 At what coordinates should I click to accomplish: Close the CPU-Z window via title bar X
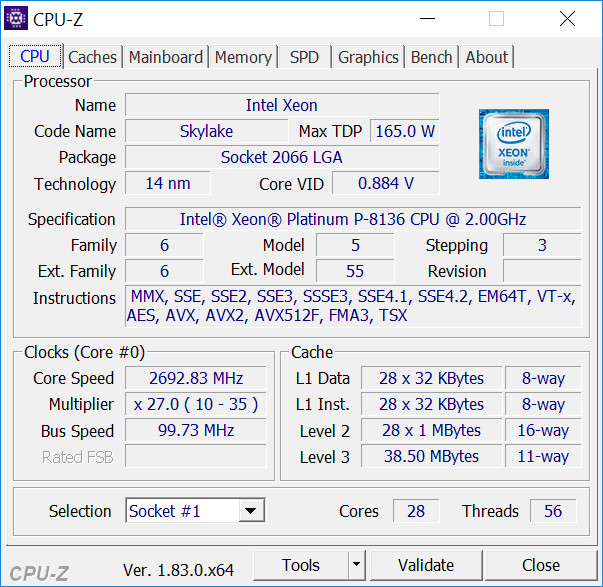tap(567, 18)
